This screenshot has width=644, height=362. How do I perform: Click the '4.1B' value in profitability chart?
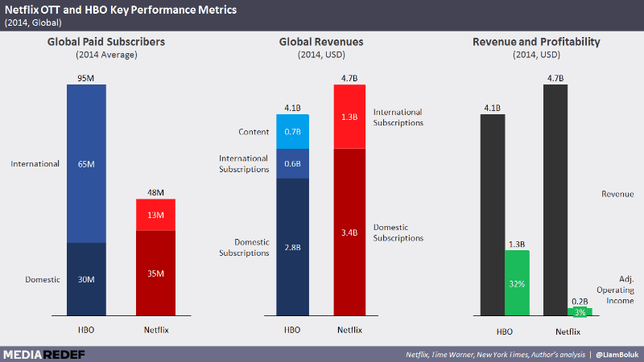[x=492, y=108]
